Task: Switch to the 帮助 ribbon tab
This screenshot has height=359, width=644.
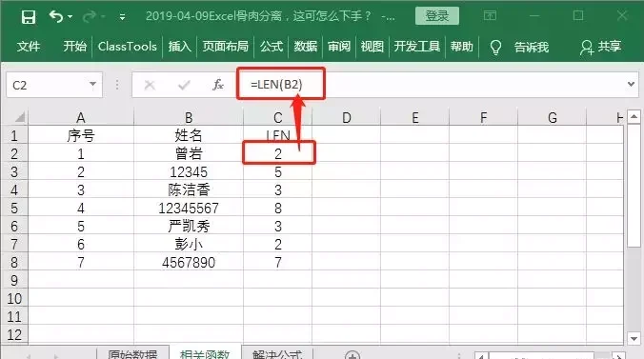Action: 462,47
